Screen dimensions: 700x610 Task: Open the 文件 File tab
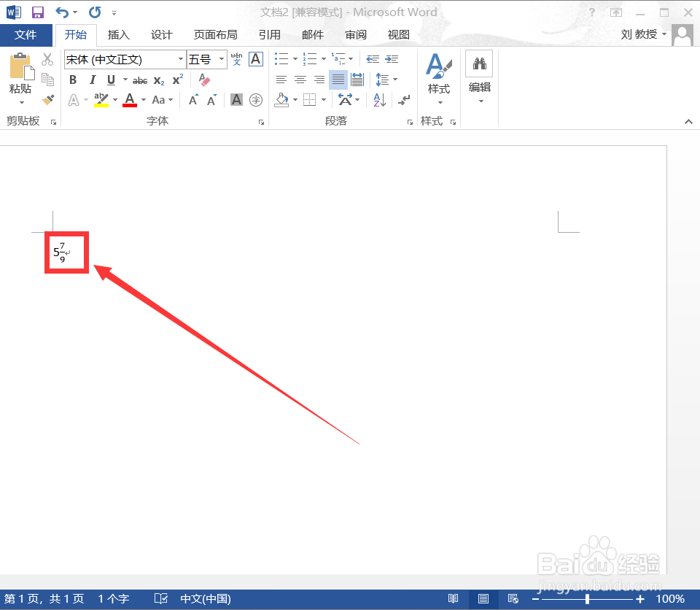(x=26, y=35)
